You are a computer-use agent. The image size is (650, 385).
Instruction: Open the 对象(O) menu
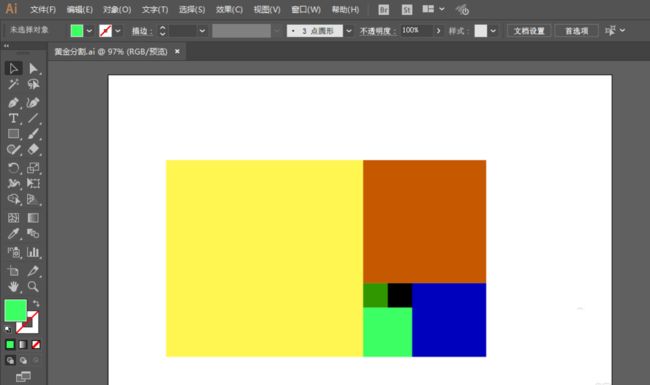pos(117,10)
